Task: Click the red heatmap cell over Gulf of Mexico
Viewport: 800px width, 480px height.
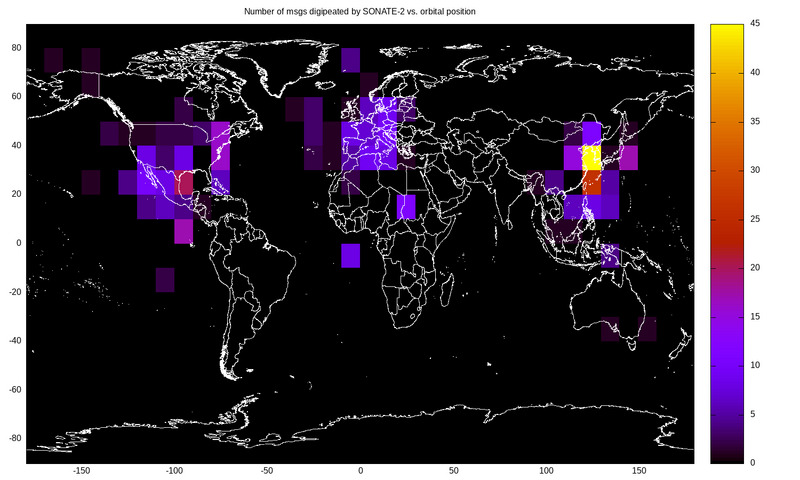Action: pos(184,183)
